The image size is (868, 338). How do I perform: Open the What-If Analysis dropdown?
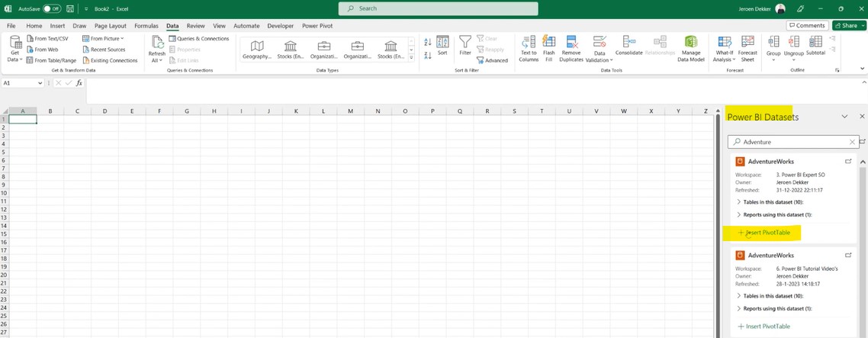723,48
